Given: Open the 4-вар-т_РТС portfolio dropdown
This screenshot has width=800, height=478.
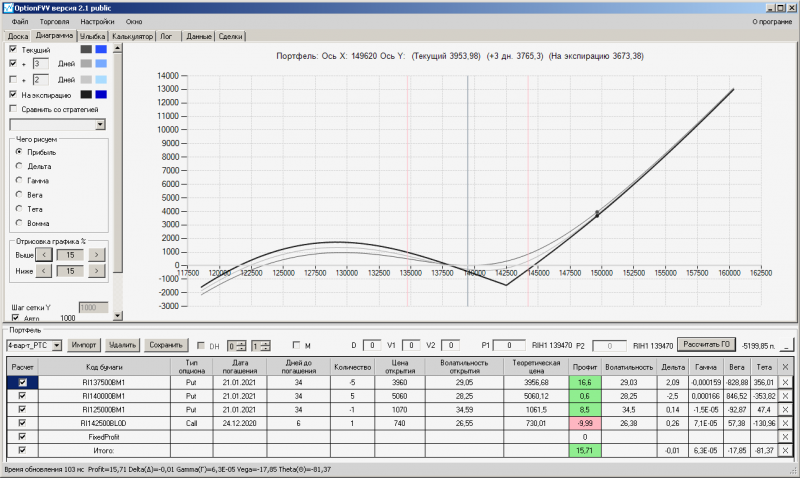Looking at the screenshot, I should [x=57, y=345].
